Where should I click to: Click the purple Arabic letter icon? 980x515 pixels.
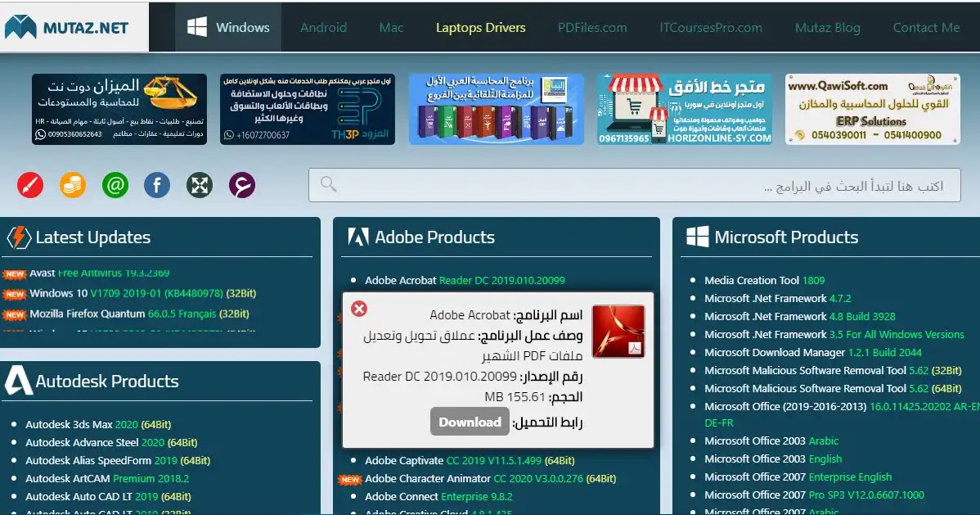pos(242,185)
